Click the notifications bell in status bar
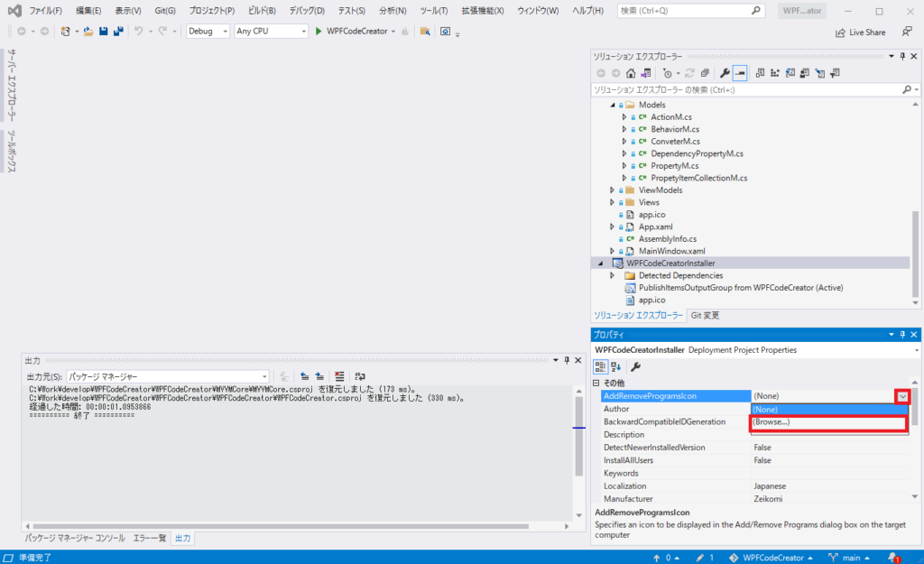924x564 pixels. (x=893, y=558)
